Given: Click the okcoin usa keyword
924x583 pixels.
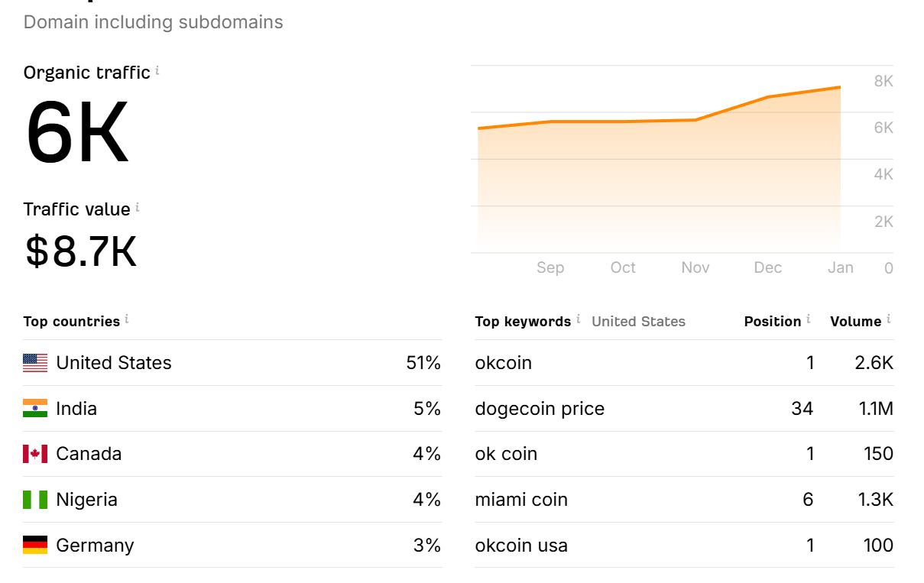Looking at the screenshot, I should pos(521,546).
